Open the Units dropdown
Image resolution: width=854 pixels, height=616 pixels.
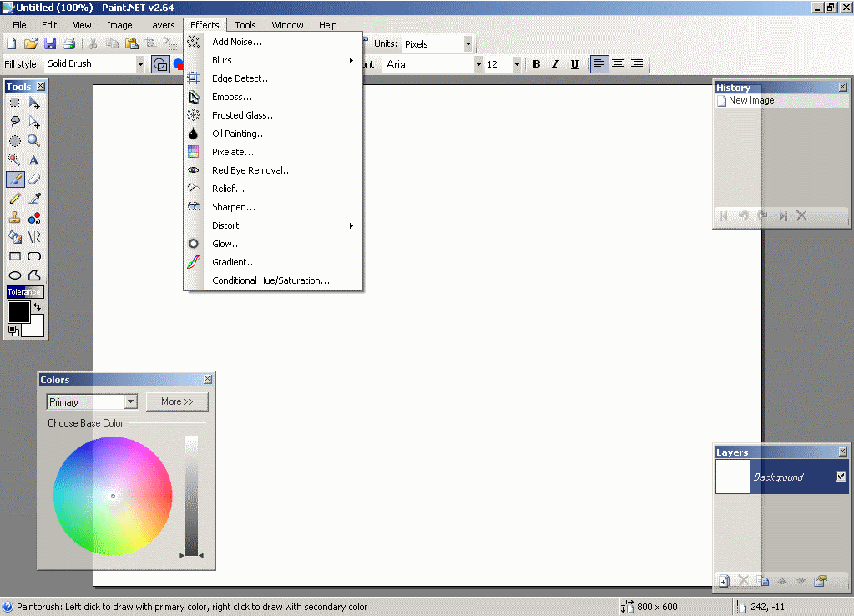coord(467,44)
